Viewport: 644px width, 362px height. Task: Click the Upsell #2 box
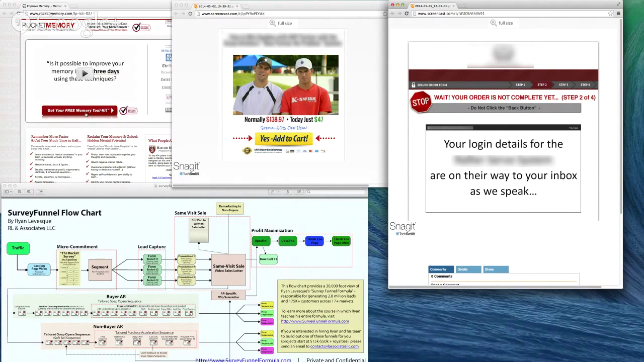point(288,241)
